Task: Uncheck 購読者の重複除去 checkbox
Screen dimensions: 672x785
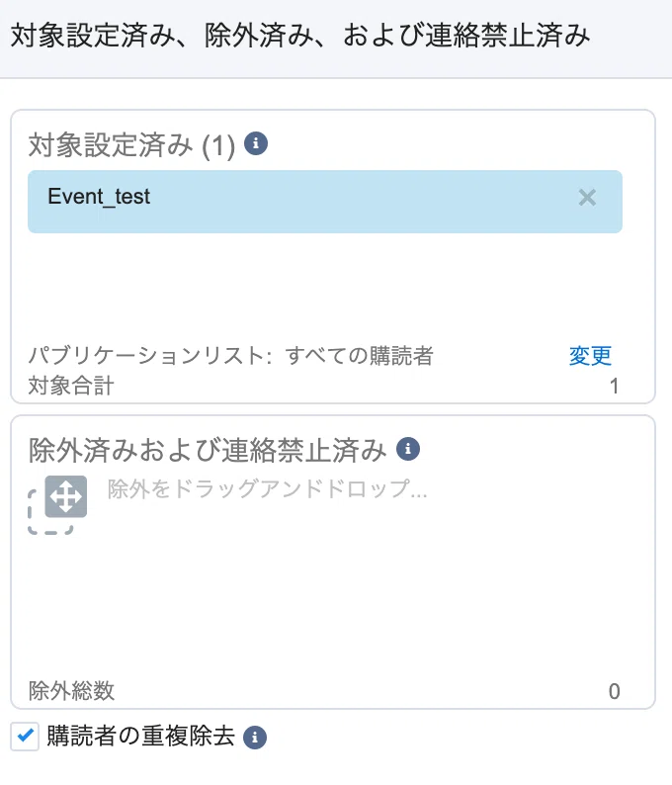Action: 25,737
